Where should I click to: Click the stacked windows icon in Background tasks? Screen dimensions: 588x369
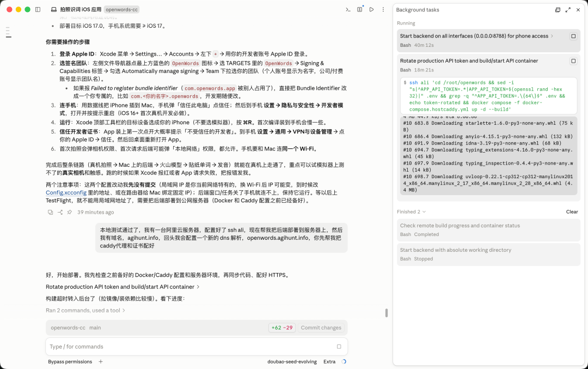[558, 10]
